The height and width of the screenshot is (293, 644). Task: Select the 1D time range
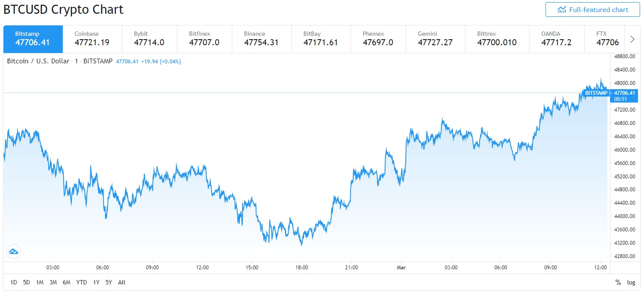click(x=13, y=282)
